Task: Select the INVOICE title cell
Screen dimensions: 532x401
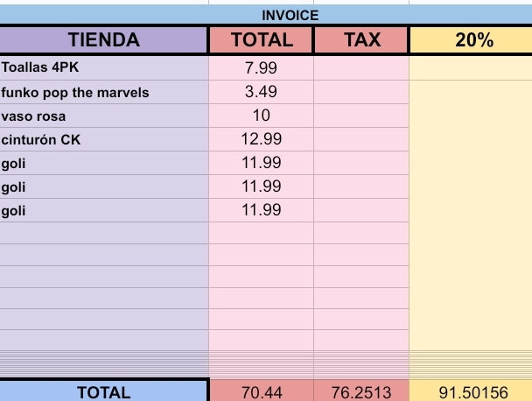Action: click(290, 15)
